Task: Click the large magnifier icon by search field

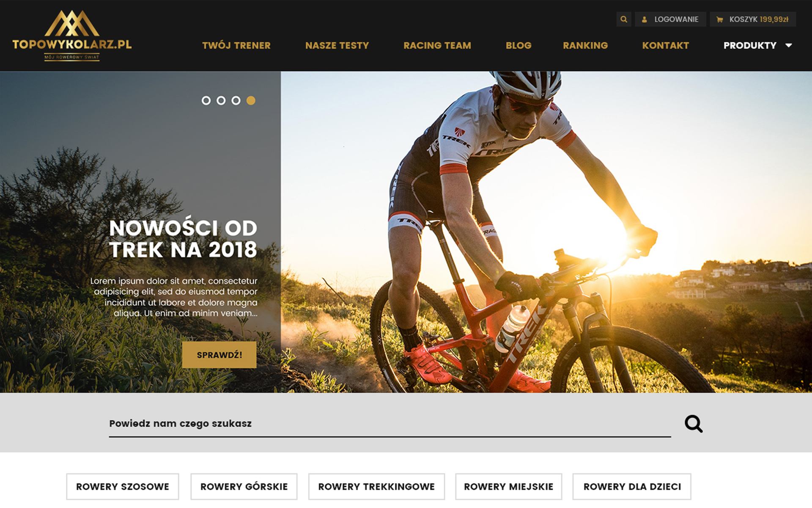Action: [694, 424]
